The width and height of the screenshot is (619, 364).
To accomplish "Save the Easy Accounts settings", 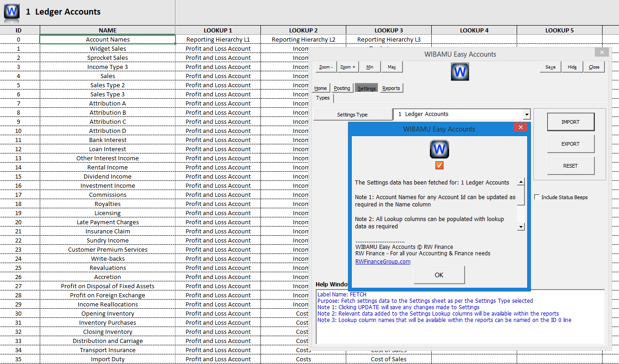I will click(550, 67).
